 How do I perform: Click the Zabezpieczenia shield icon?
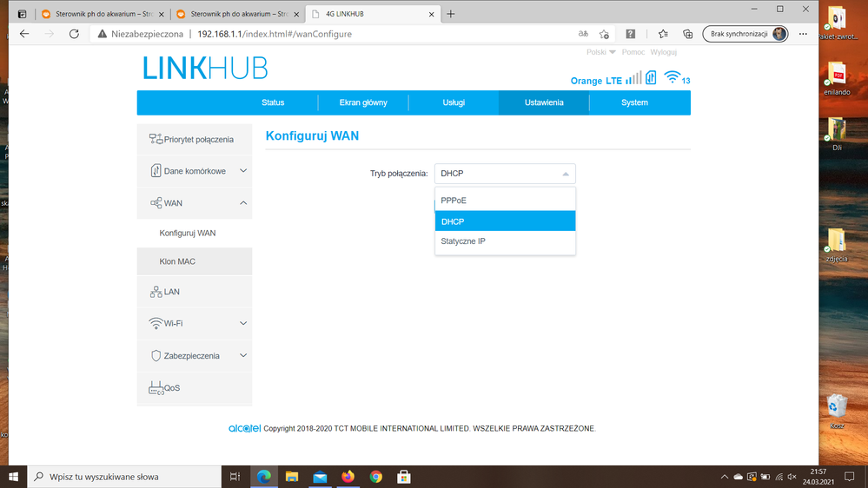[x=156, y=356]
